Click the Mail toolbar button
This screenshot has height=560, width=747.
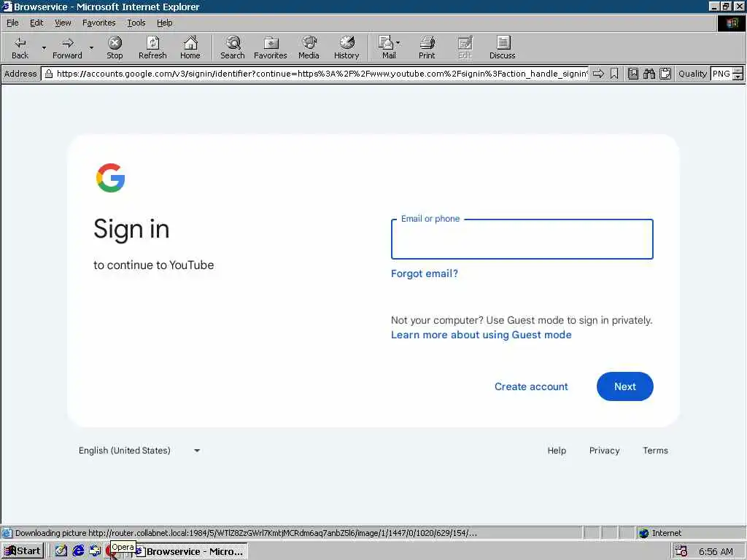tap(388, 47)
